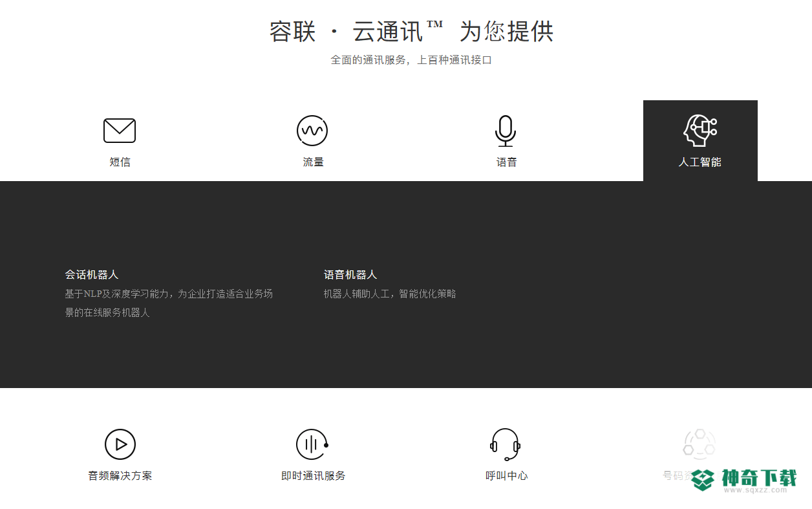The width and height of the screenshot is (812, 509).
Task: Click the 容联·云通讯 为您提供 heading
Action: (411, 31)
